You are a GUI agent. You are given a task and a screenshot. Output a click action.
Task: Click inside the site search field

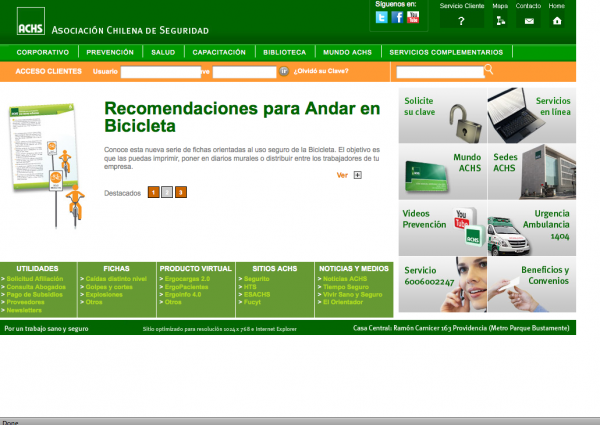(x=440, y=72)
